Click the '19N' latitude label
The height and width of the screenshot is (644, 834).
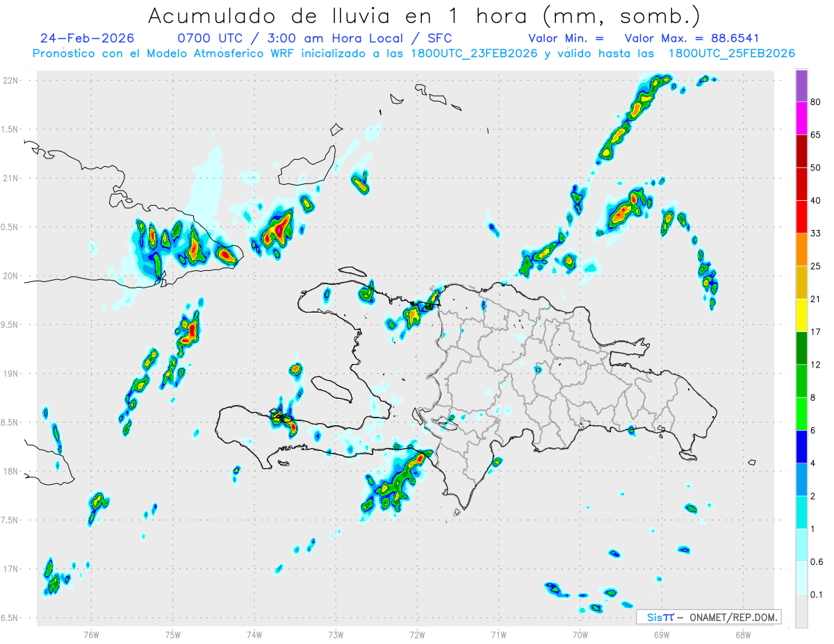10,374
